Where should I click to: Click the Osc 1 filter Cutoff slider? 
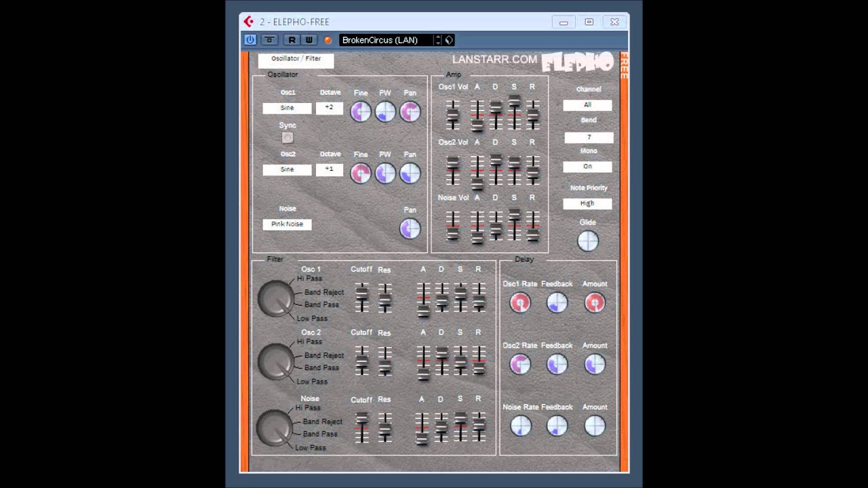[362, 297]
